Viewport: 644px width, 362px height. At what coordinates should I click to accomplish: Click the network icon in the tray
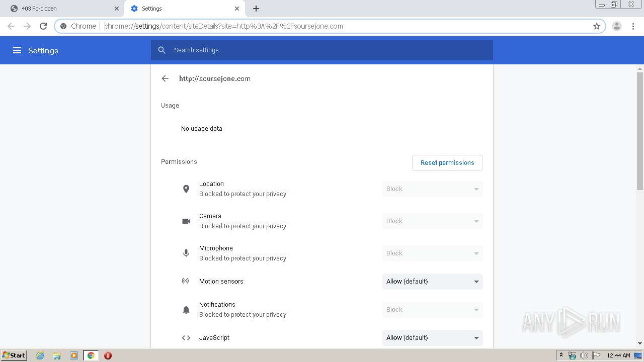[x=572, y=355]
